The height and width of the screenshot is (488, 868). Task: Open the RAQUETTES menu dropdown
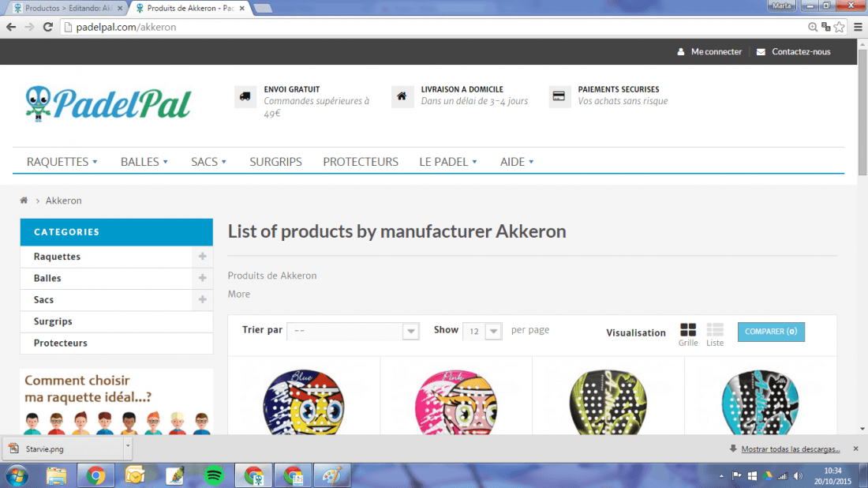coord(62,162)
